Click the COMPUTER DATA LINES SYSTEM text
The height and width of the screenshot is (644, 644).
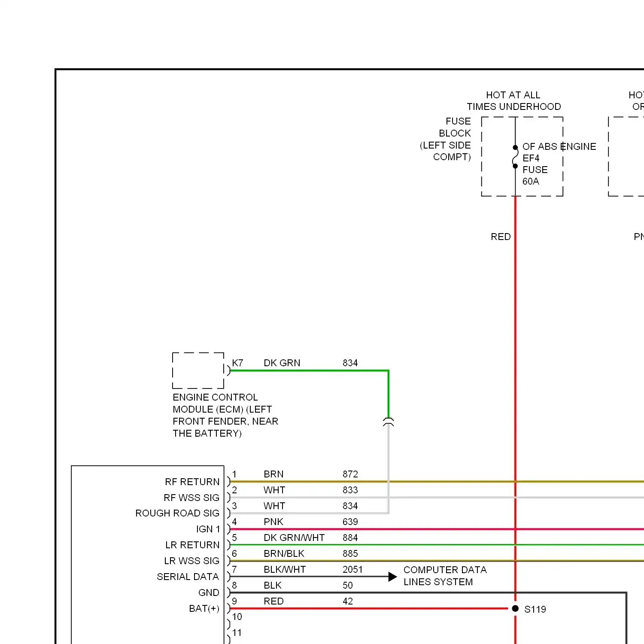click(445, 576)
